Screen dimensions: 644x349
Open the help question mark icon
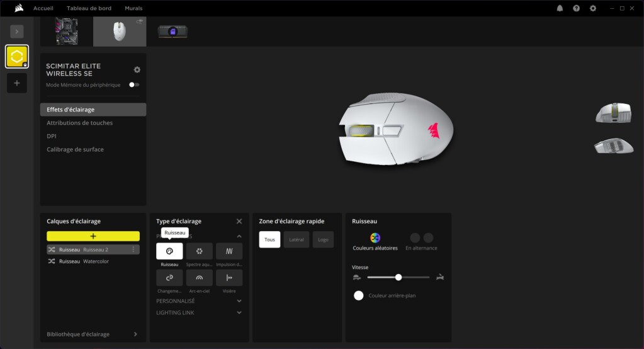576,8
